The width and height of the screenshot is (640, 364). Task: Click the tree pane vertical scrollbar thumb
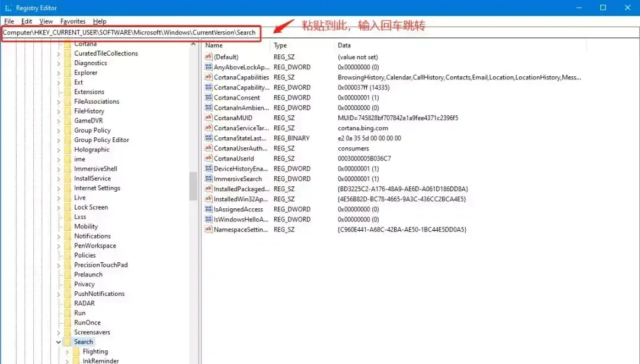pyautogui.click(x=193, y=186)
